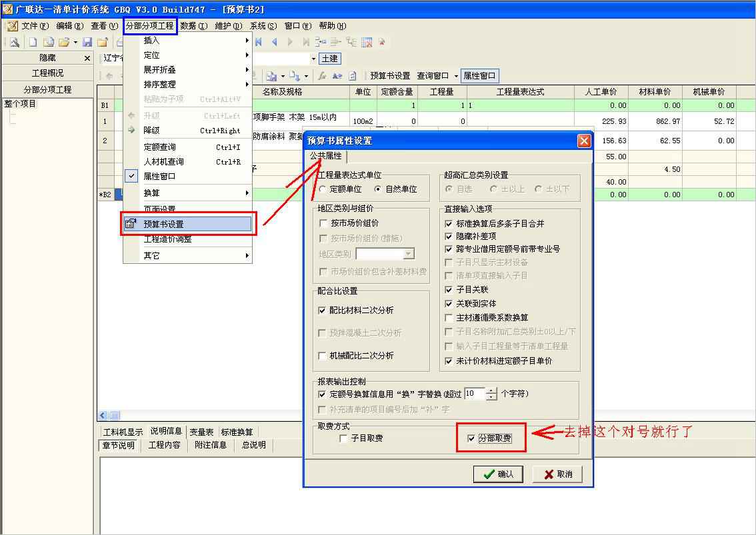Click the new blank document toolbar icon
Image resolution: width=756 pixels, height=535 pixels.
pos(33,43)
